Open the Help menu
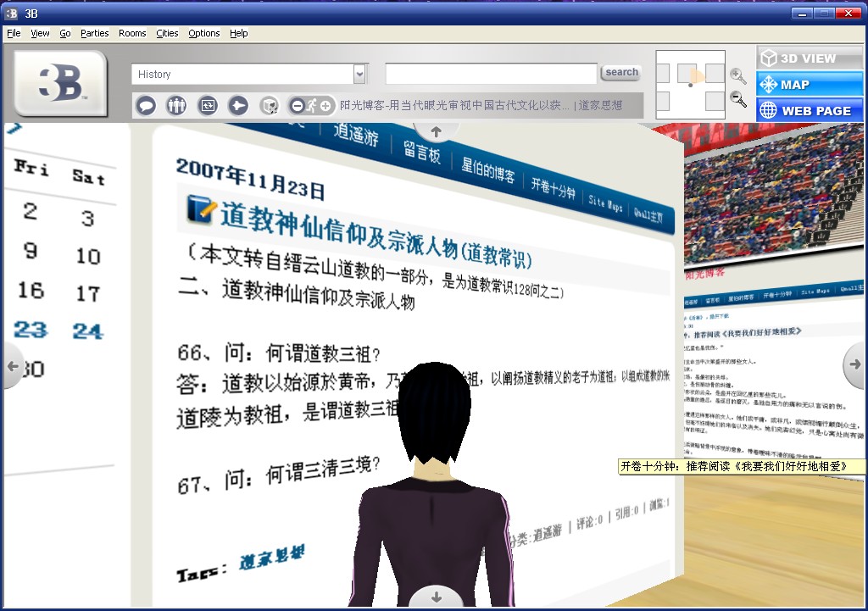This screenshot has height=611, width=868. click(x=238, y=33)
